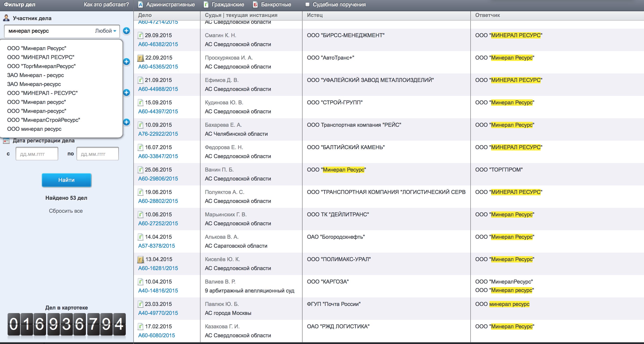Screen dimensions: 644x344
Task: Click the document icon of case dated 14.04.2015
Action: click(141, 237)
